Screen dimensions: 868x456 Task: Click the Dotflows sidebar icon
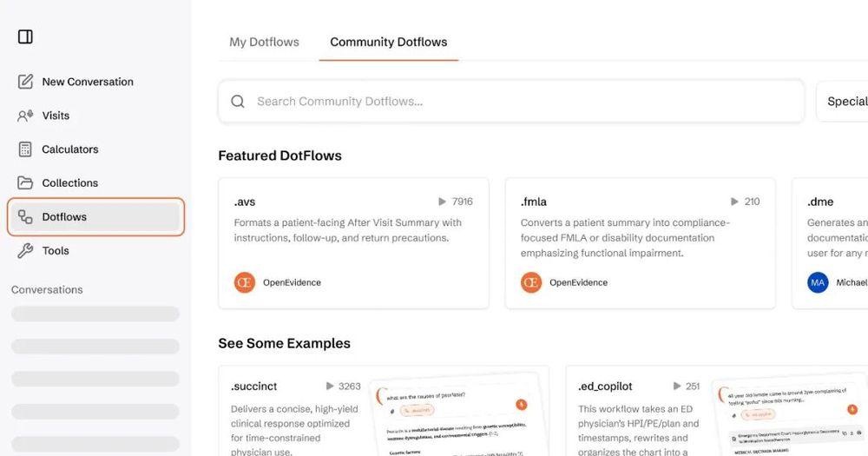click(25, 217)
